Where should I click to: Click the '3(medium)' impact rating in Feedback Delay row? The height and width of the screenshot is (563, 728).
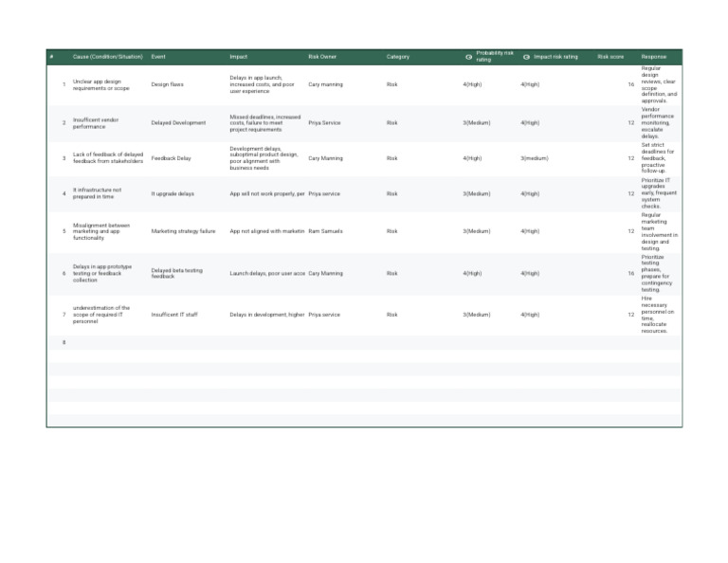coord(535,158)
